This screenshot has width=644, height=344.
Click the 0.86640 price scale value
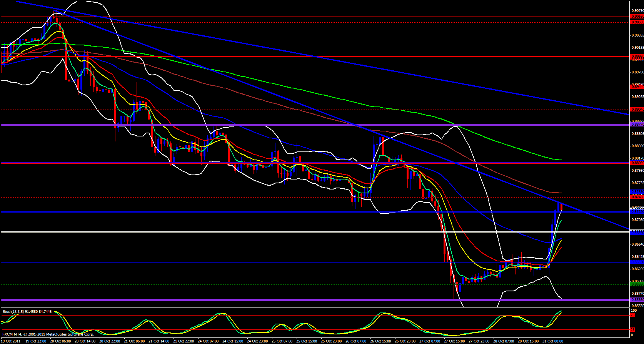637,244
